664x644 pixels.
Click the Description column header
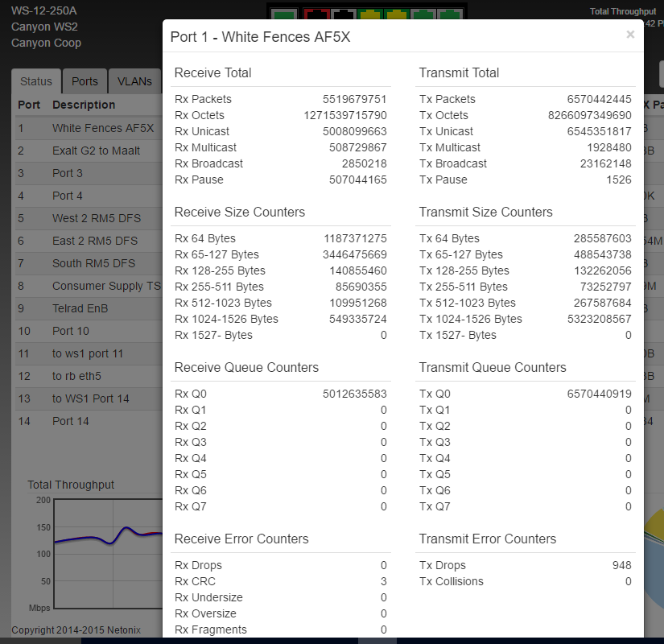tap(84, 105)
